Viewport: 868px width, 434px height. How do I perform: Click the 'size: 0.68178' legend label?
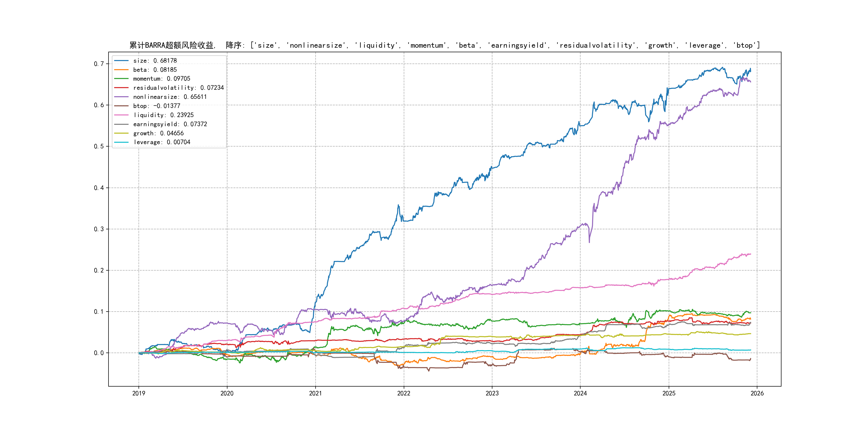click(155, 61)
